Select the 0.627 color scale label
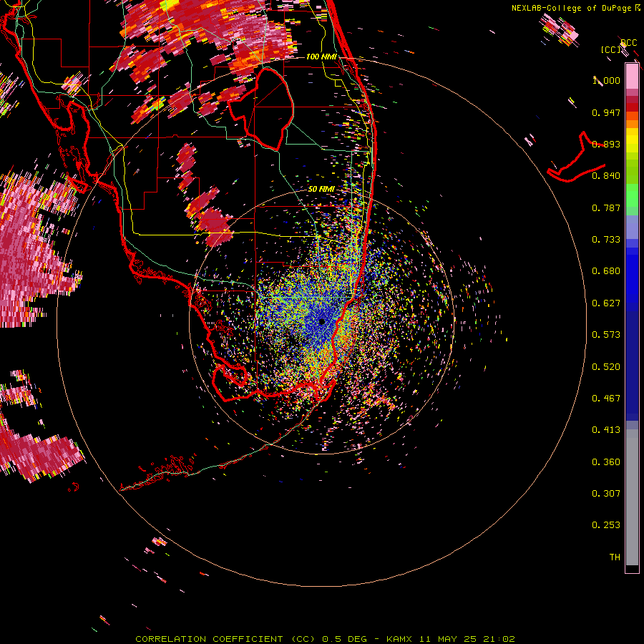The image size is (644, 644). point(606,303)
